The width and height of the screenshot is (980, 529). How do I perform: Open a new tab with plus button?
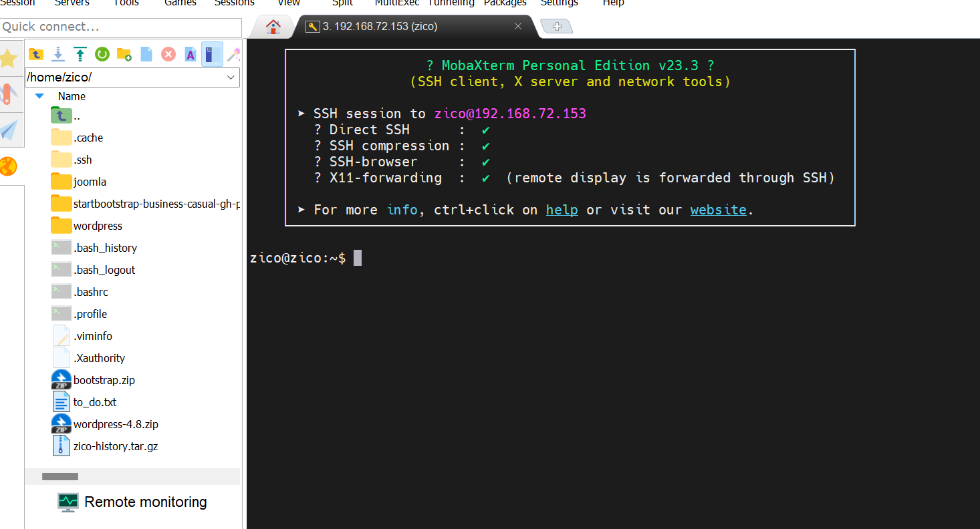tap(556, 27)
